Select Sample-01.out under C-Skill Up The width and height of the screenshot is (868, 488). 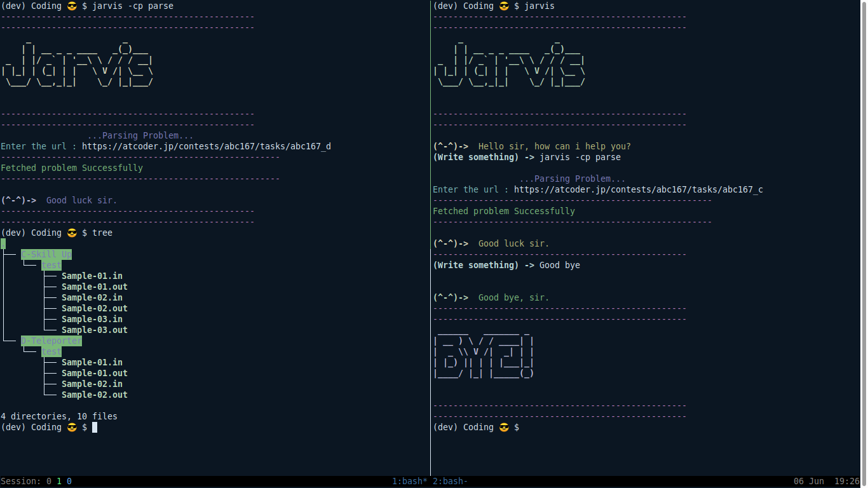pos(95,287)
